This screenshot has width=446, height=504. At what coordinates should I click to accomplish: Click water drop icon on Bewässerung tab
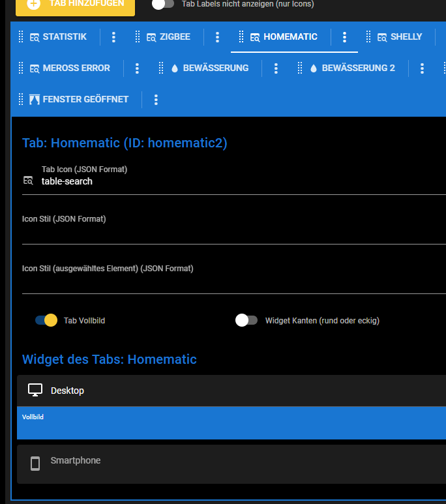point(175,68)
